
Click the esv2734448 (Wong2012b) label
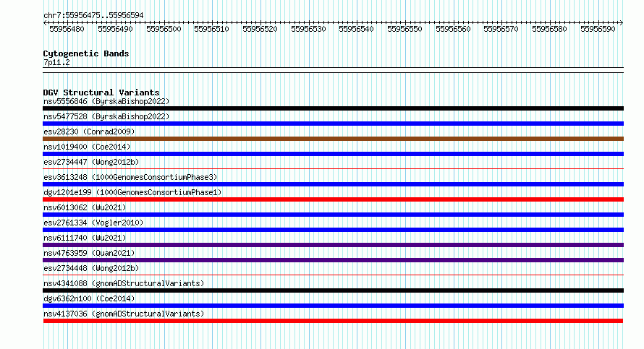pos(91,268)
